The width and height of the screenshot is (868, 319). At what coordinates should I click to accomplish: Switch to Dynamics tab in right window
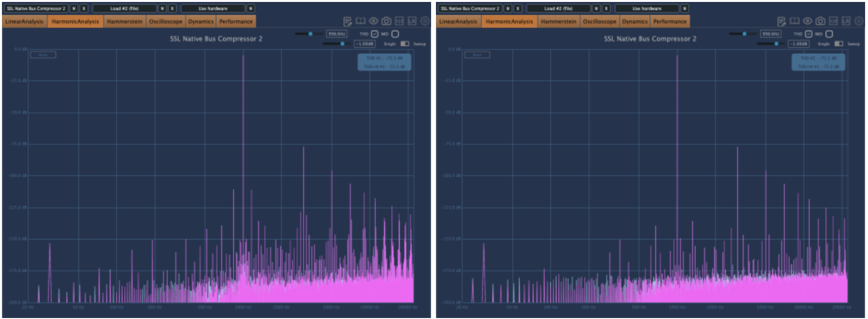[x=635, y=21]
